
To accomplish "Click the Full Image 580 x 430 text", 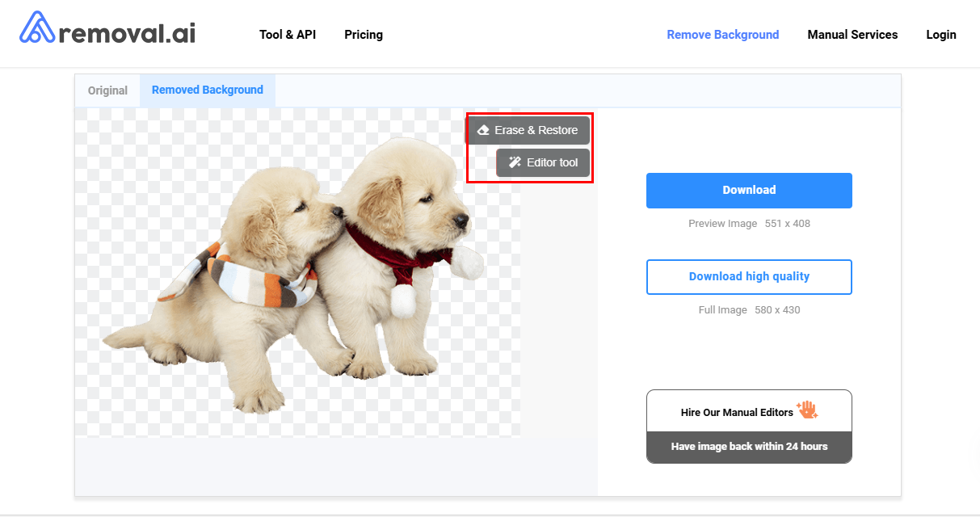I will coord(749,310).
